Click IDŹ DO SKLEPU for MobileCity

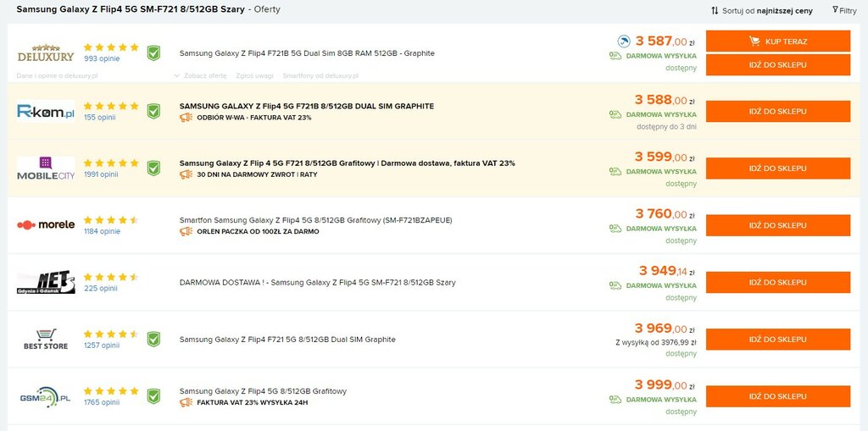pos(778,169)
